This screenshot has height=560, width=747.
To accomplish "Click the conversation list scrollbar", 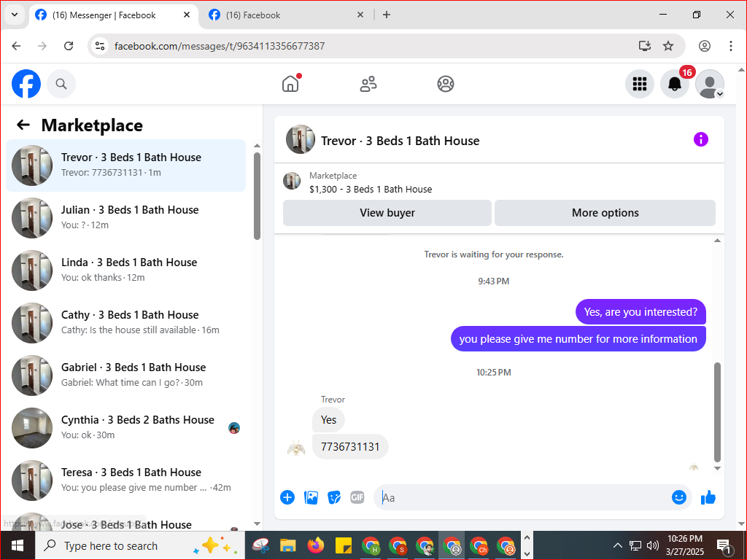I will [x=258, y=195].
